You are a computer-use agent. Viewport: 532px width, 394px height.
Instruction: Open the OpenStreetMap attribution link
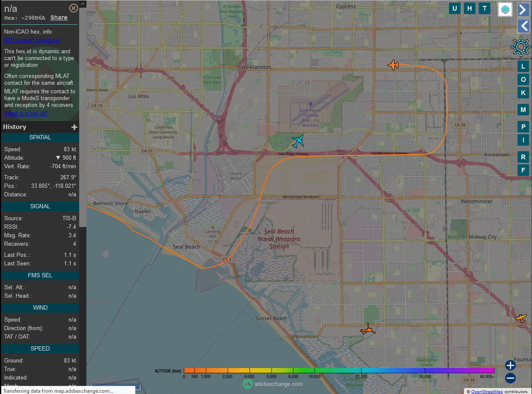pyautogui.click(x=487, y=391)
